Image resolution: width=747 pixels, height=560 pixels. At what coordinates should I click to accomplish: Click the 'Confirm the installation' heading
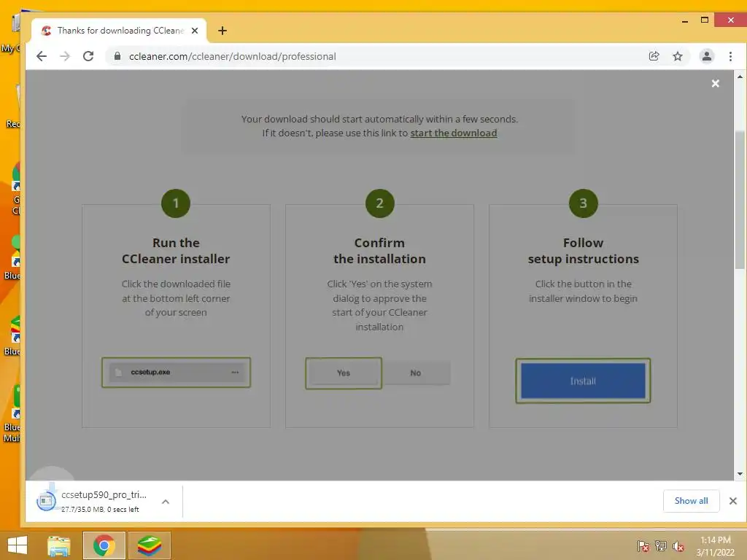[x=379, y=251]
